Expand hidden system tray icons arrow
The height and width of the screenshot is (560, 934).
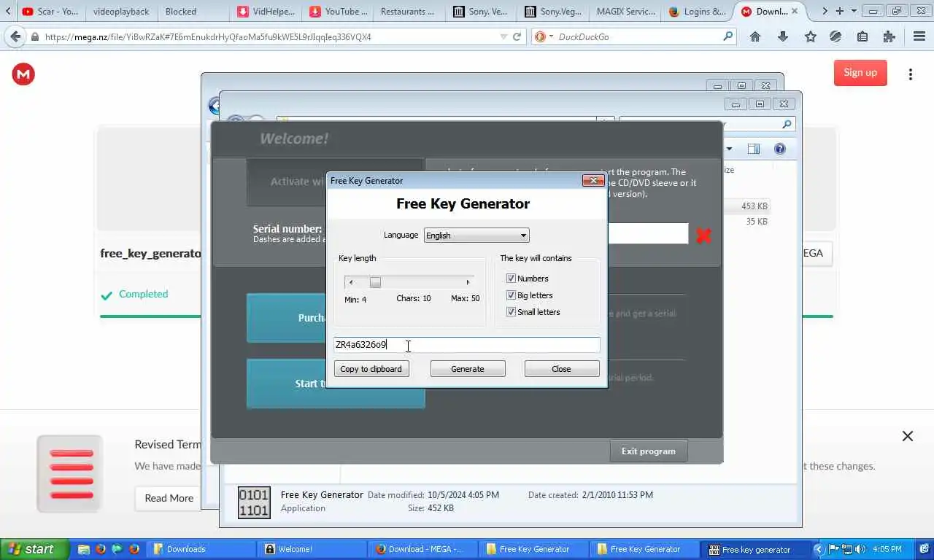818,549
